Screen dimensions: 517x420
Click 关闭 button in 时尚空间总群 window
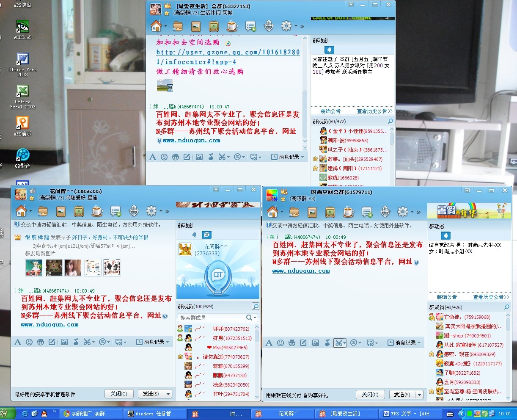370,395
